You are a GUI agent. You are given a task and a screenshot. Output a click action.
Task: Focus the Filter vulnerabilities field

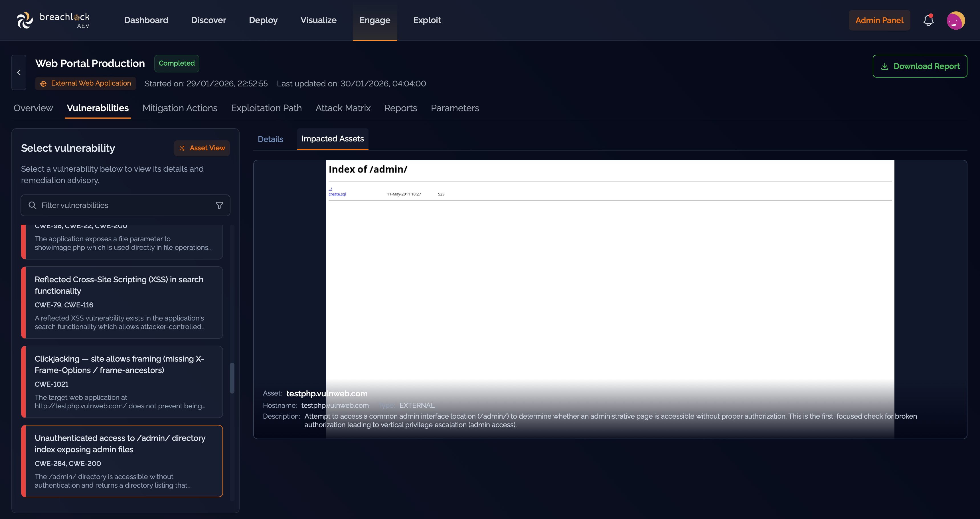(x=125, y=206)
